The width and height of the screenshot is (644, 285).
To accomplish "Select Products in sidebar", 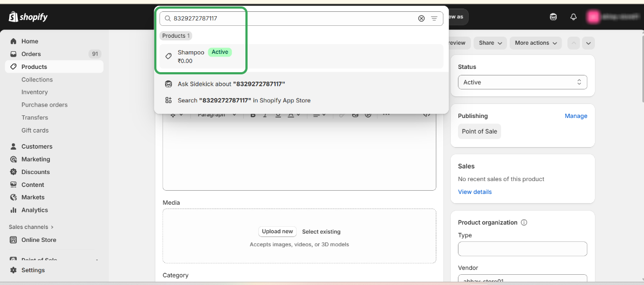I will [x=54, y=66].
